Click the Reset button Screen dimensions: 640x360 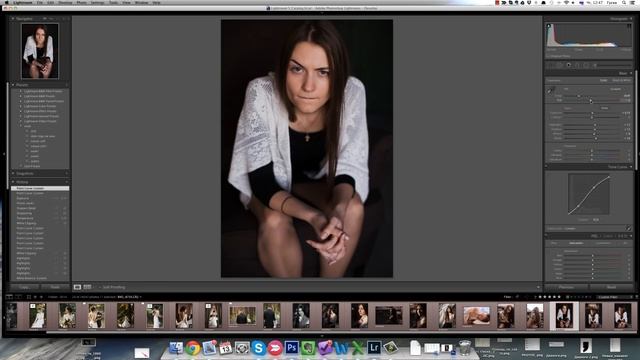point(611,287)
